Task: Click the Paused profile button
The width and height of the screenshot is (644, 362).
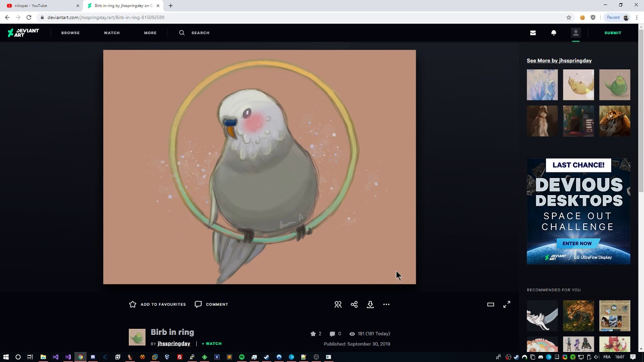Action: (617, 17)
